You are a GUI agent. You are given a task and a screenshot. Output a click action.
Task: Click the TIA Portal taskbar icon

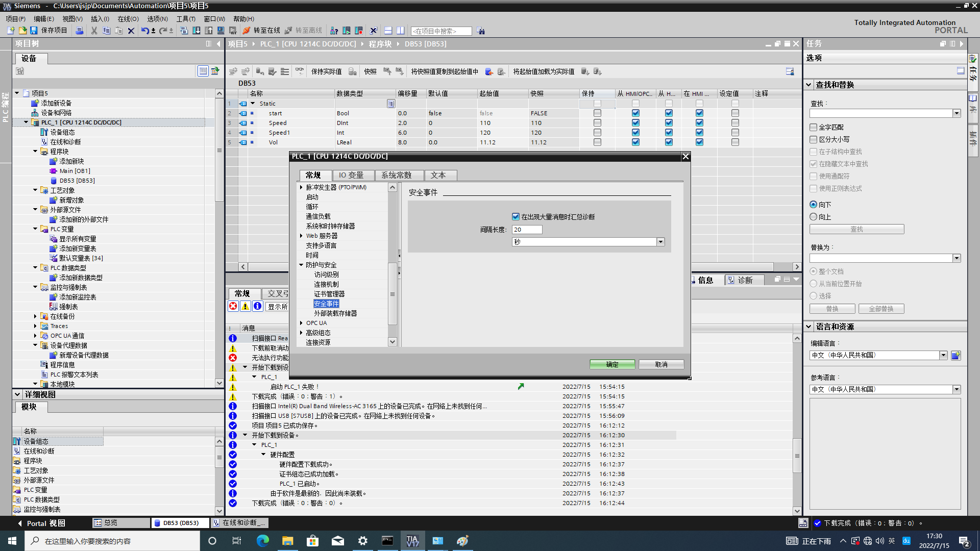412,541
